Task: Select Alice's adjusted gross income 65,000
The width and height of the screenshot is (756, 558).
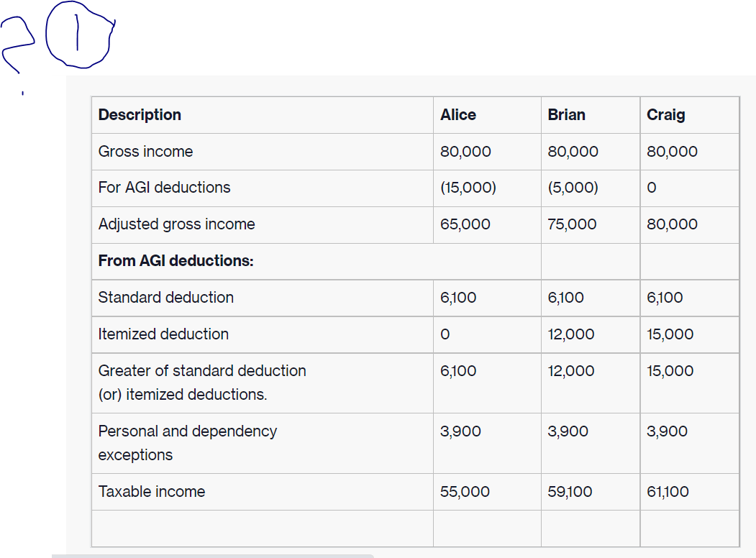Action: (x=465, y=224)
